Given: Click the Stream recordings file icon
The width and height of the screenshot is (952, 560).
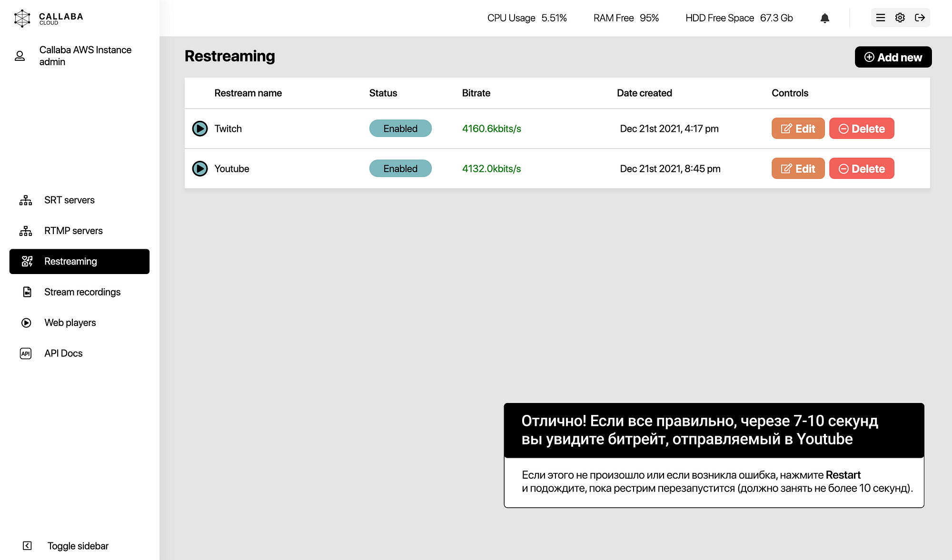Looking at the screenshot, I should tap(27, 292).
